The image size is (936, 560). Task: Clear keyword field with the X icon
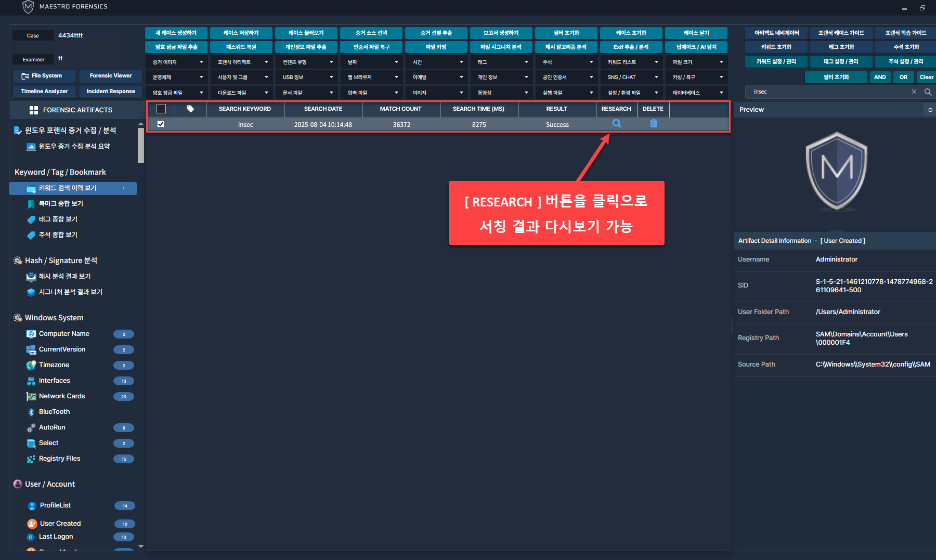coord(914,92)
